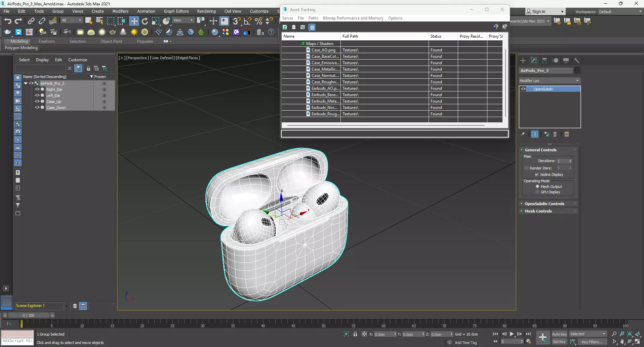Screen dimensions: 644x347
Task: Activate the Select and Rotate tool
Action: pyautogui.click(x=145, y=21)
